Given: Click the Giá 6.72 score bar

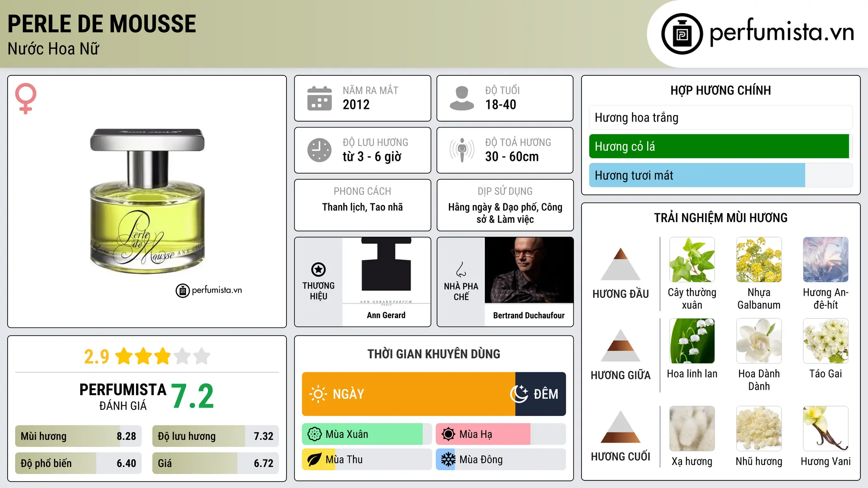Looking at the screenshot, I should coord(216,463).
